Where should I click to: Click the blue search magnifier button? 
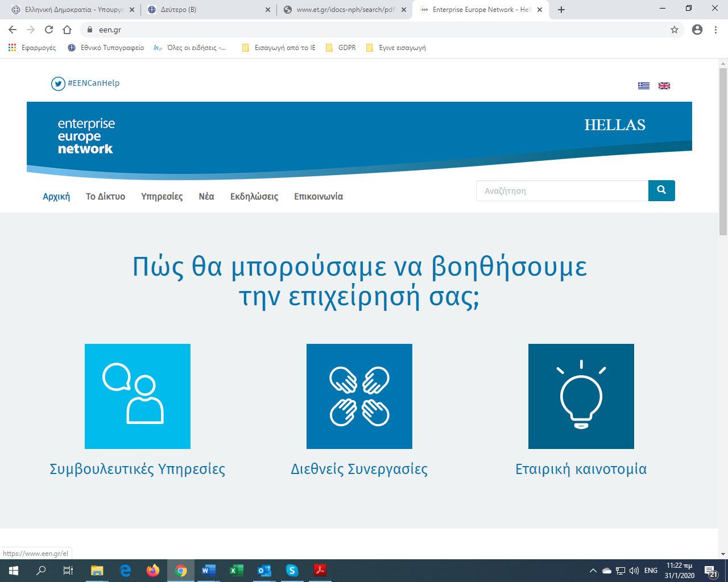(x=661, y=190)
